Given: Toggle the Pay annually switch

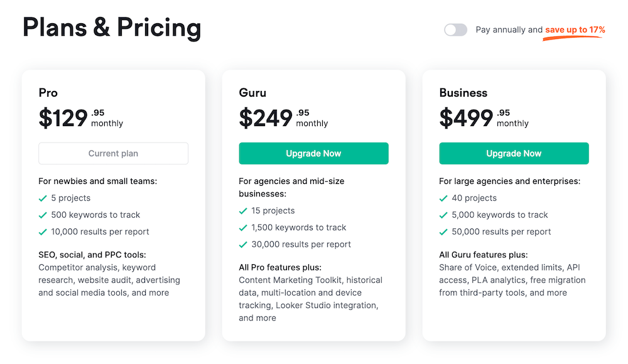Looking at the screenshot, I should [455, 29].
